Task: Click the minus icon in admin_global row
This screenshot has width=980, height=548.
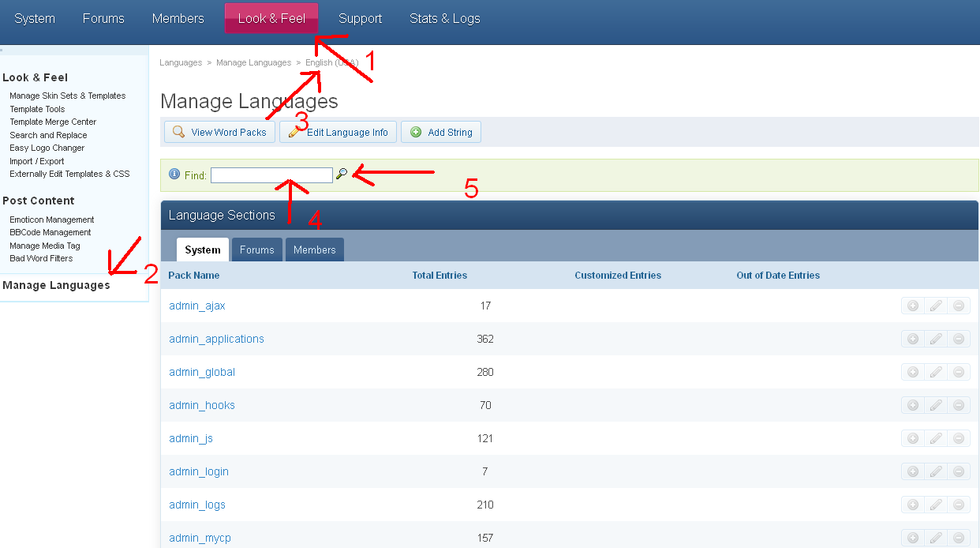Action: tap(959, 372)
